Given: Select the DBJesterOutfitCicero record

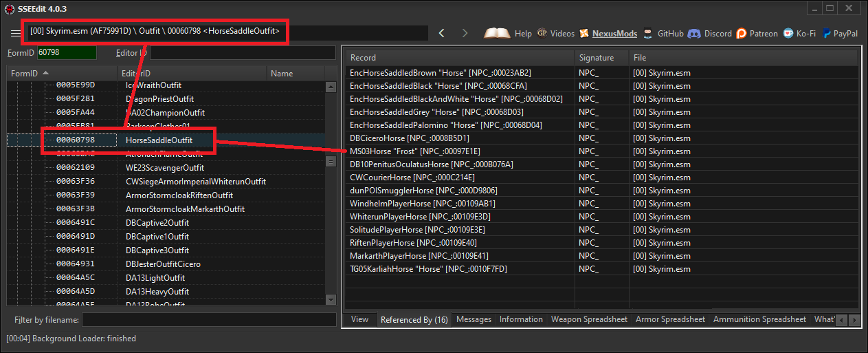Looking at the screenshot, I should tap(166, 264).
